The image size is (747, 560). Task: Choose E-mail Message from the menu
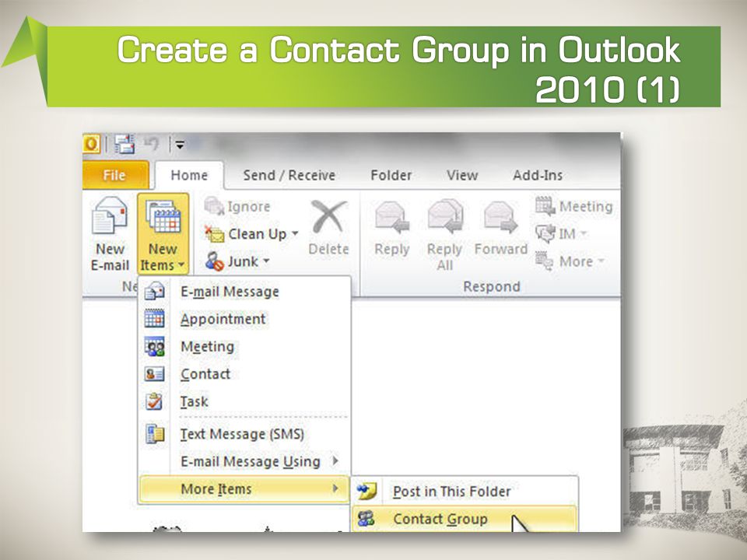[x=244, y=292]
